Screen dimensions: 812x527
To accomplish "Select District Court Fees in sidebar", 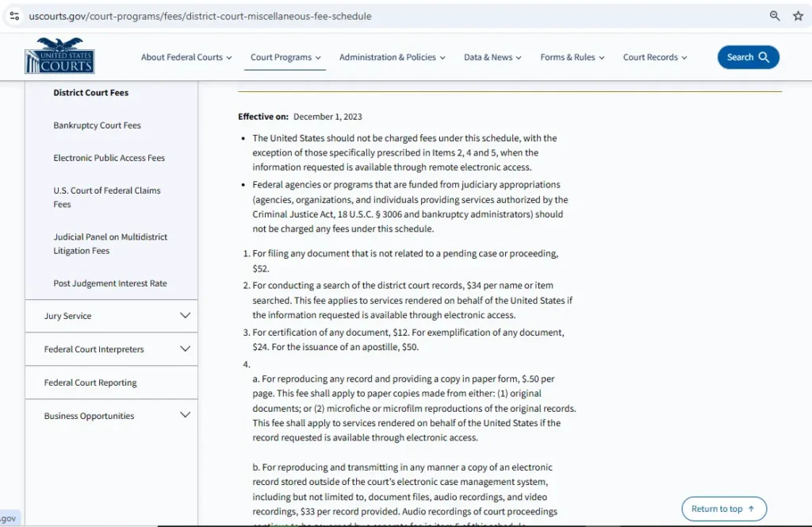I will 90,93.
